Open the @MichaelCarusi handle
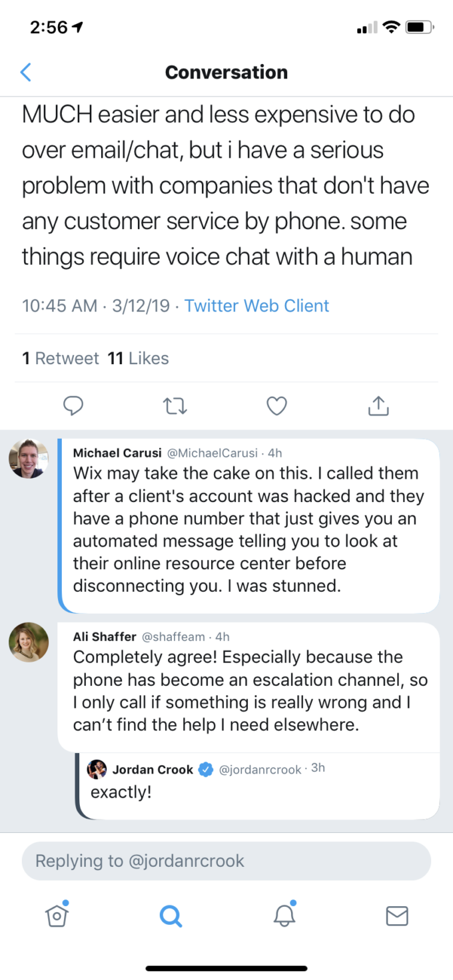453x980 pixels. [212, 453]
